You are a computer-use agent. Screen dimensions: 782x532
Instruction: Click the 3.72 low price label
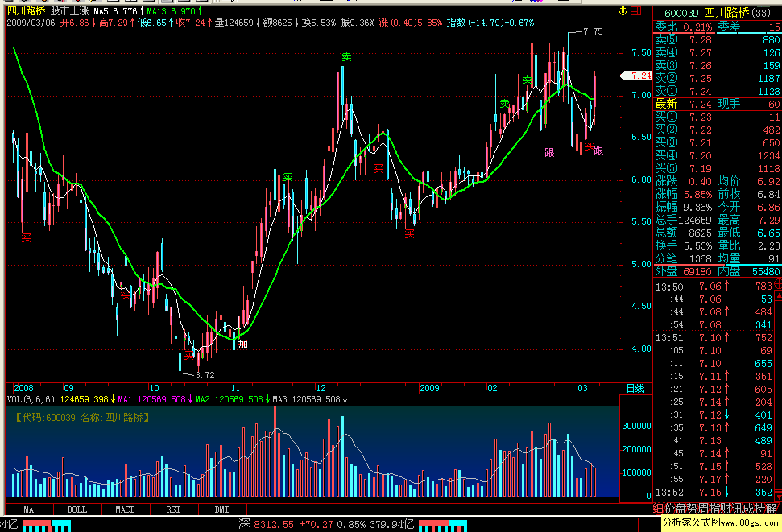[205, 375]
